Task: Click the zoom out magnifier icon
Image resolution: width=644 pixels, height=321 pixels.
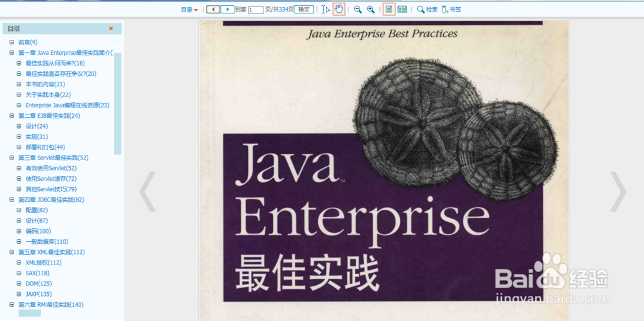Action: [357, 10]
